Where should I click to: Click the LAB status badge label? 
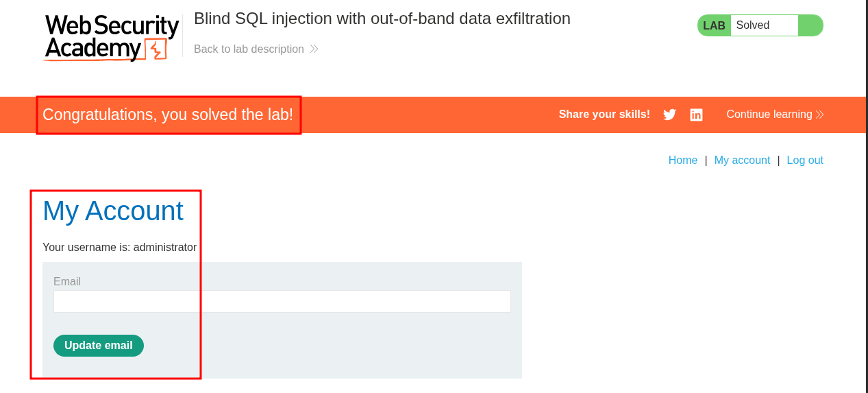tap(714, 25)
